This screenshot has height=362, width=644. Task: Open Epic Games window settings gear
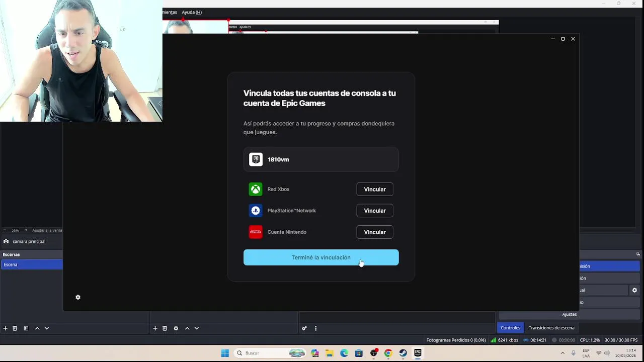tap(78, 297)
